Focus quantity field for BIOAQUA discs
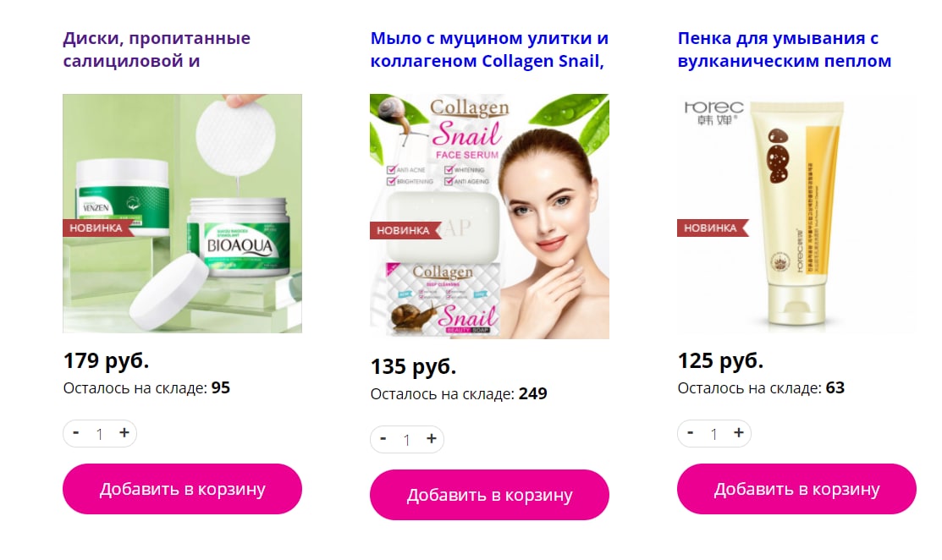942x560 pixels. (100, 434)
